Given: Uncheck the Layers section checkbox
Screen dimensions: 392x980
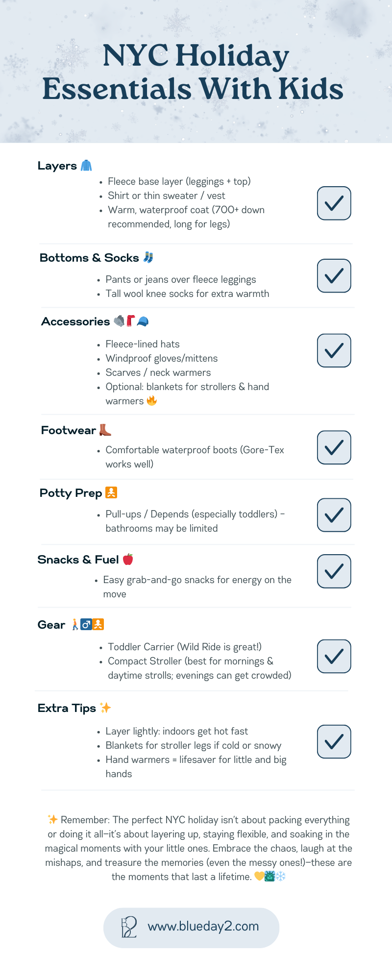Looking at the screenshot, I should [334, 203].
